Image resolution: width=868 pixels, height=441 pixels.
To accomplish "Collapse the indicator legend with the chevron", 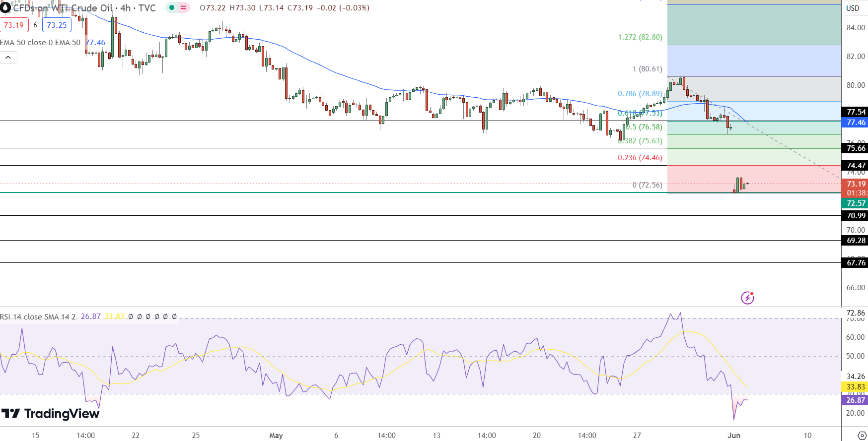I will [8, 58].
